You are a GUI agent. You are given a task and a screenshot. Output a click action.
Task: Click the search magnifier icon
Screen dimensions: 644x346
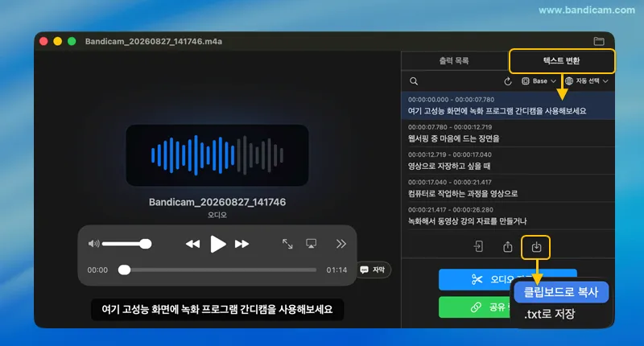(414, 81)
